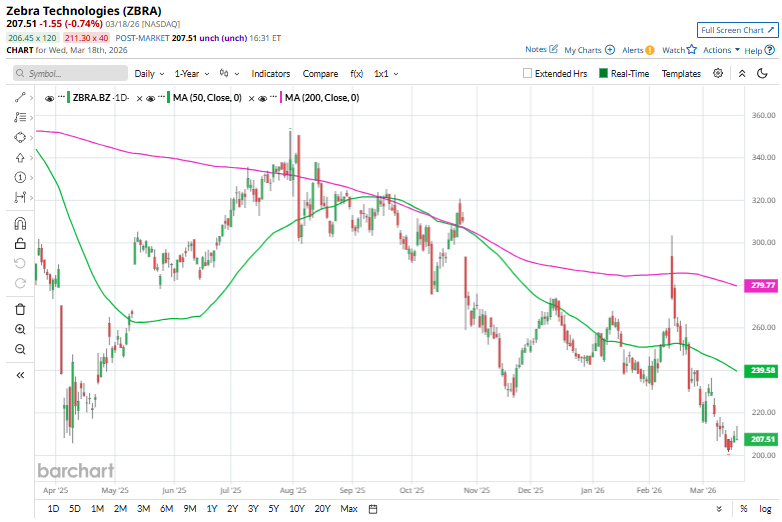This screenshot has height=522, width=782.
Task: Open chart settings gear icon
Action: (x=718, y=73)
